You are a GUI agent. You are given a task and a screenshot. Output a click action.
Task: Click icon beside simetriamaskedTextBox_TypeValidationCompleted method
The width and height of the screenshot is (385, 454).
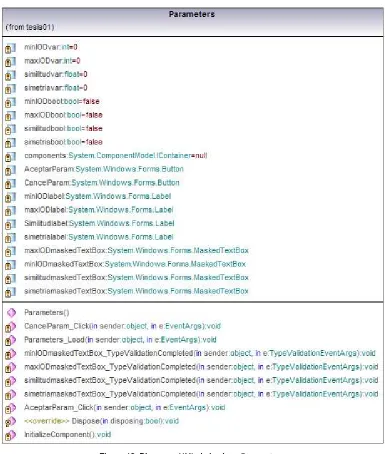coord(10,395)
